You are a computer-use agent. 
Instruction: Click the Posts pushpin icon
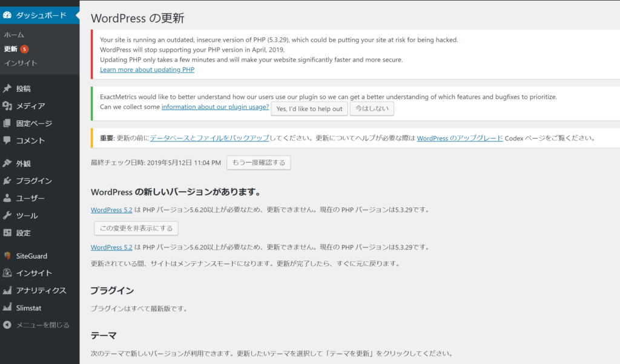[x=7, y=89]
